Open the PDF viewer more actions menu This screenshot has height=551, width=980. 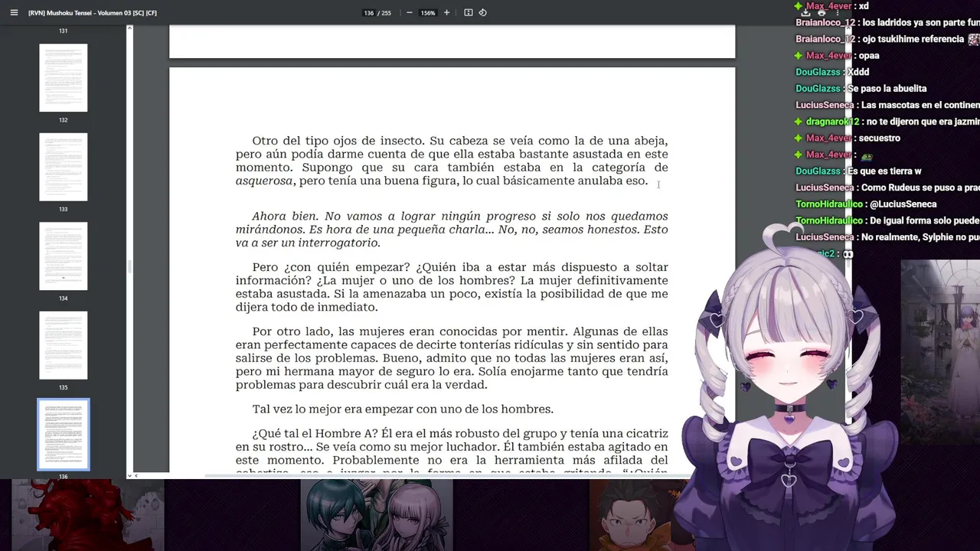[837, 13]
